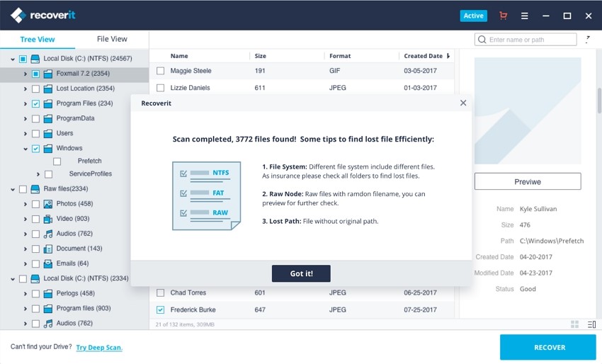The image size is (602, 364).
Task: Click the Video category icon
Action: [x=48, y=219]
